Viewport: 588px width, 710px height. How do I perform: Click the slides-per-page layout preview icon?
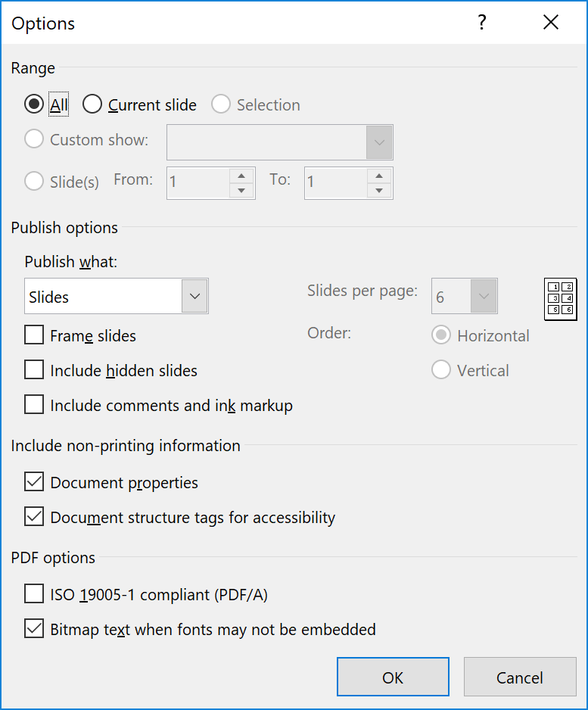[560, 298]
